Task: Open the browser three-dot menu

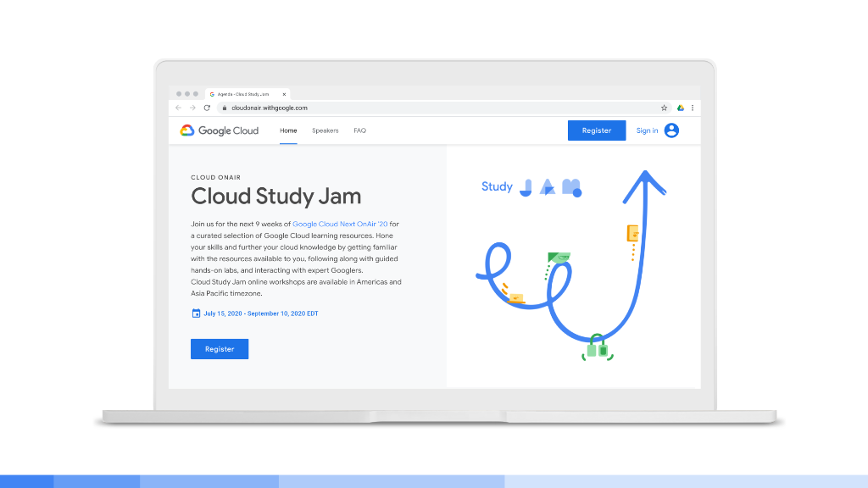Action: [693, 108]
